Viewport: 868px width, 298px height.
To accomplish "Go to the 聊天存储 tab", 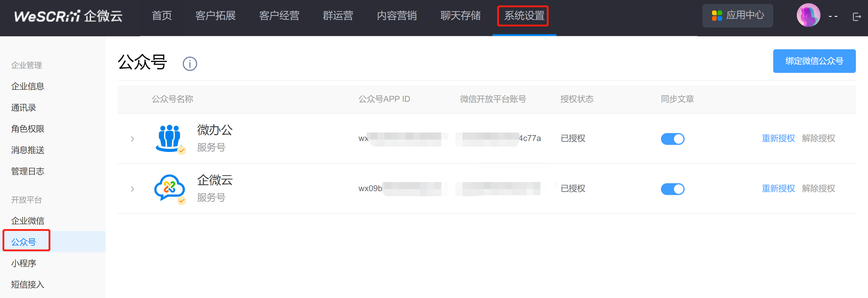I will (x=460, y=16).
